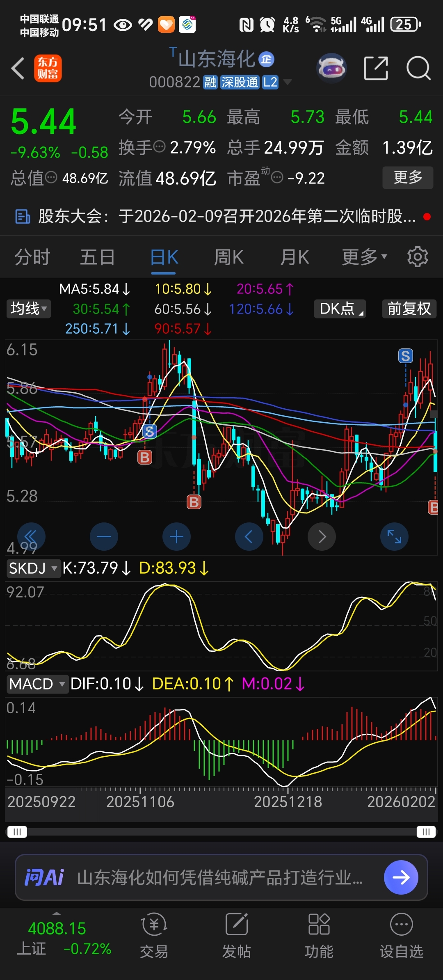Tap the 总值 info circle icon
Image resolution: width=443 pixels, height=980 pixels.
51,177
